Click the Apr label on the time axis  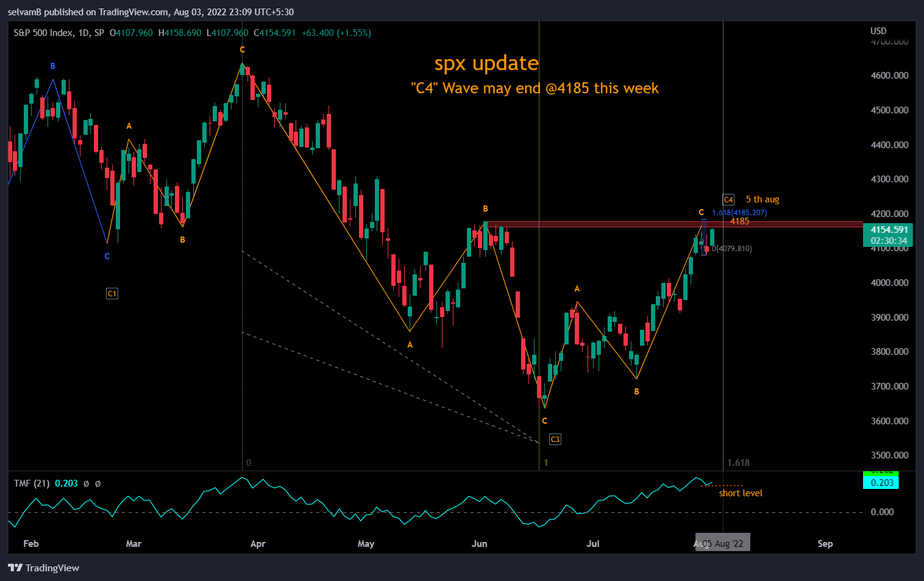[x=258, y=544]
